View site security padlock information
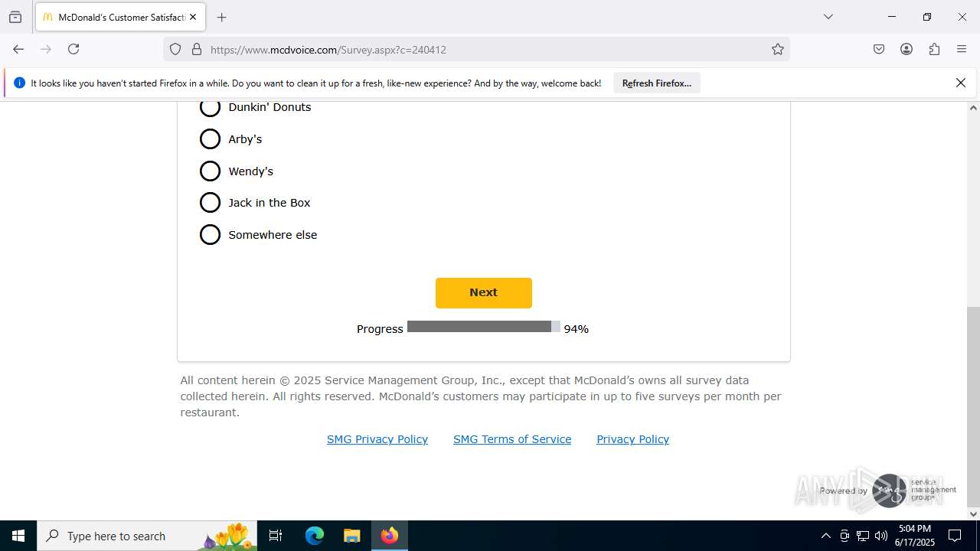The image size is (980, 551). (x=197, y=49)
